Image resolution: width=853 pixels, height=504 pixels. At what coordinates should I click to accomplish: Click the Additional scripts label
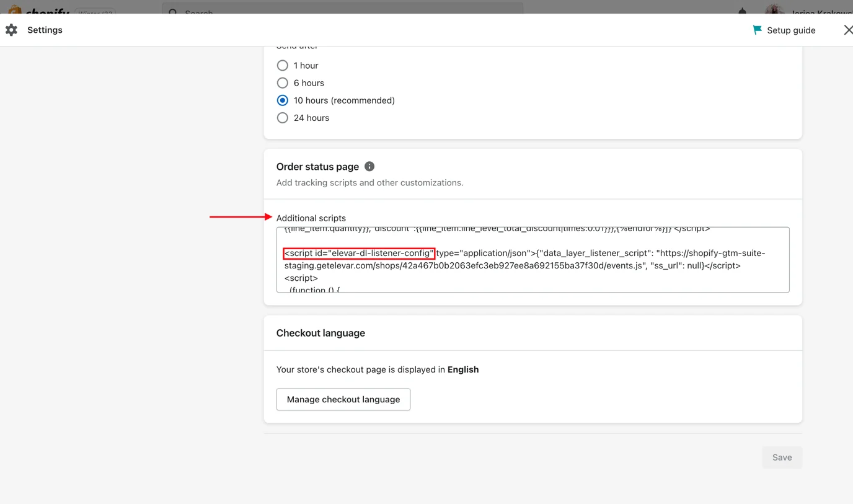coord(311,218)
